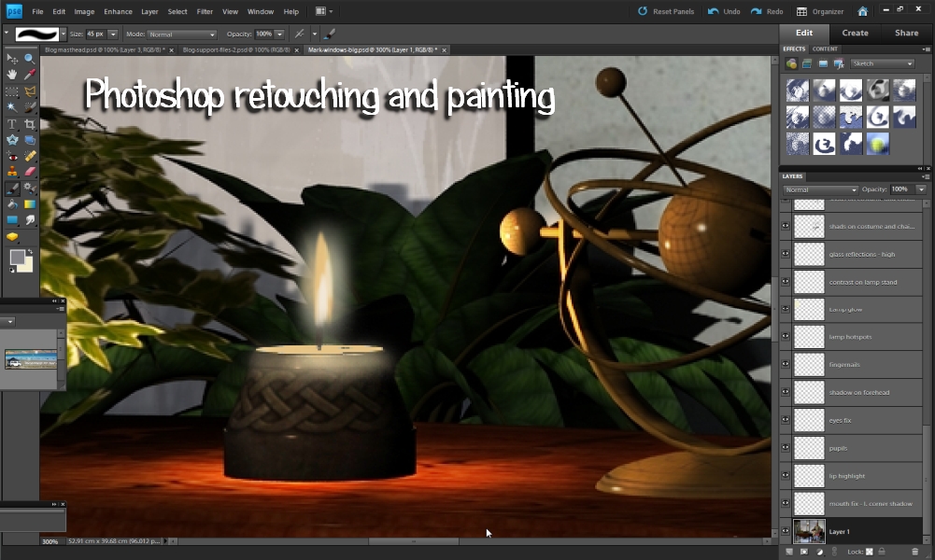Click the Filters icon in Effects panel
Image resolution: width=935 pixels, height=560 pixels.
click(791, 63)
